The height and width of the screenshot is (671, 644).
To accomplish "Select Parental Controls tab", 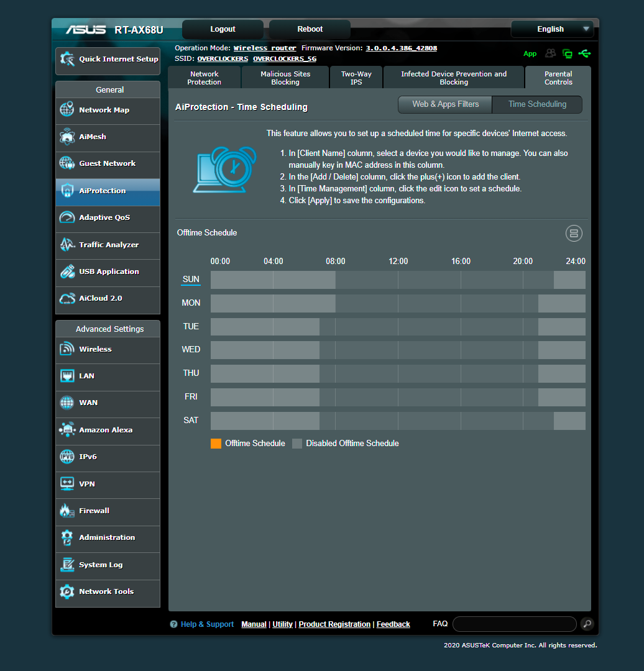I will (x=558, y=78).
